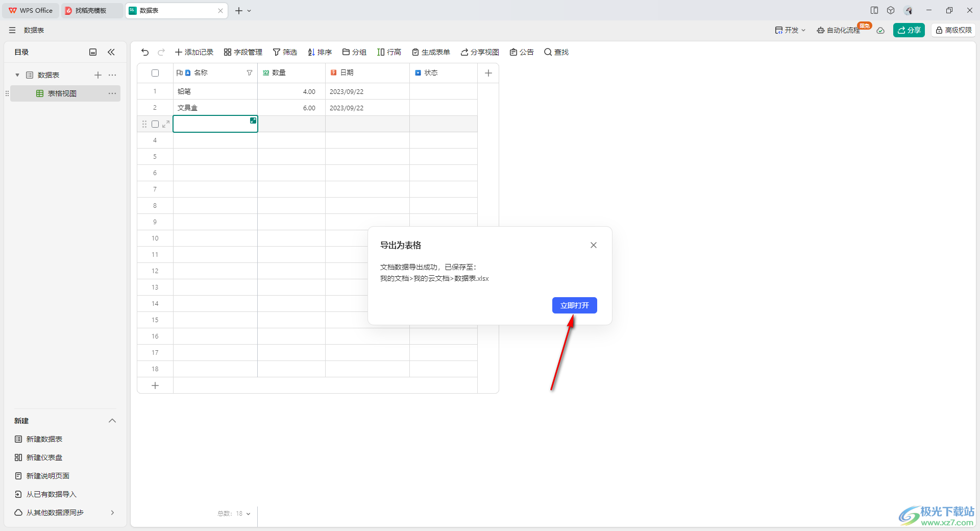This screenshot has width=980, height=531.
Task: Click the 数量 column header
Action: [291, 73]
